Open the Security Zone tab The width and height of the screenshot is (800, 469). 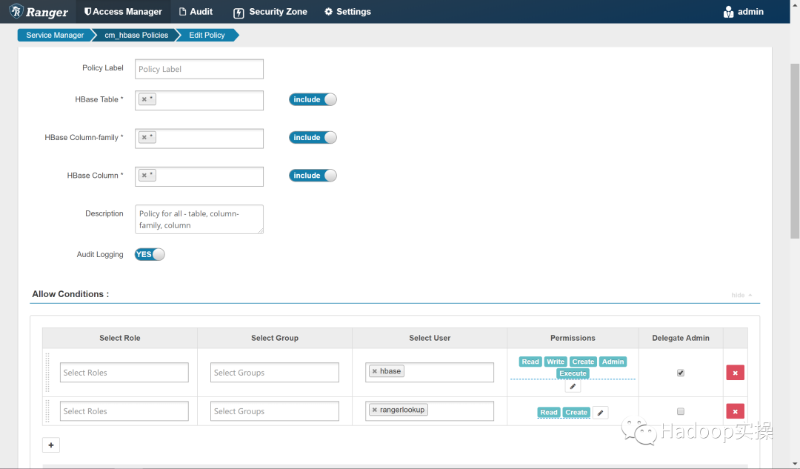point(270,11)
